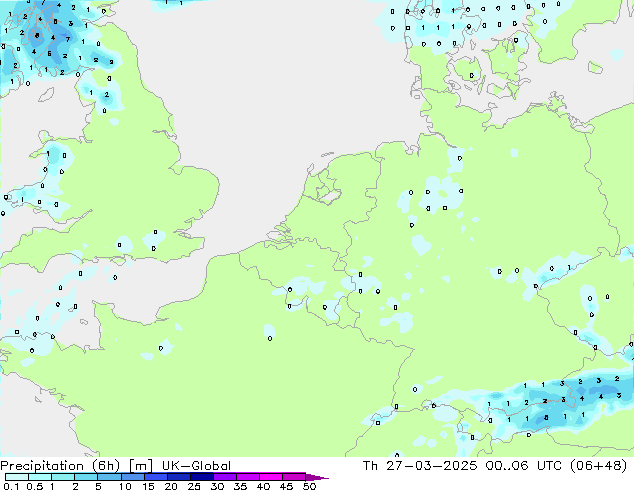Click the '50' legend scale label
This screenshot has height=490, width=634.
309,486
